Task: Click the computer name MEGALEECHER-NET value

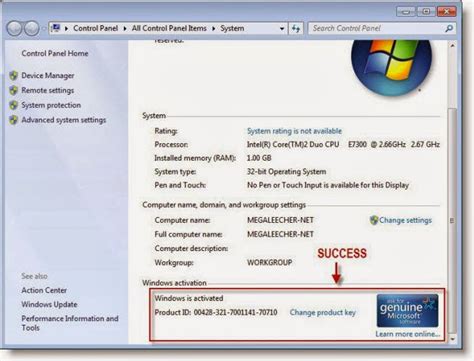Action: point(280,220)
